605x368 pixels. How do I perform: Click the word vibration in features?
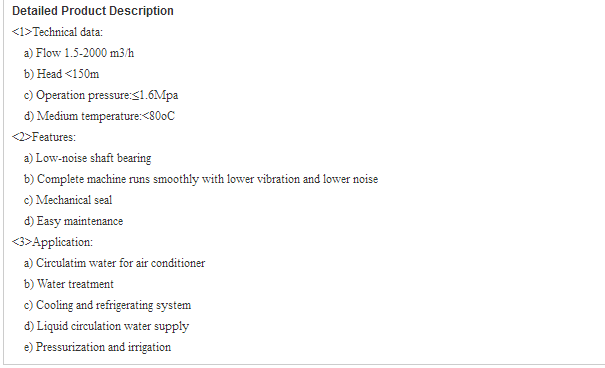[278, 179]
